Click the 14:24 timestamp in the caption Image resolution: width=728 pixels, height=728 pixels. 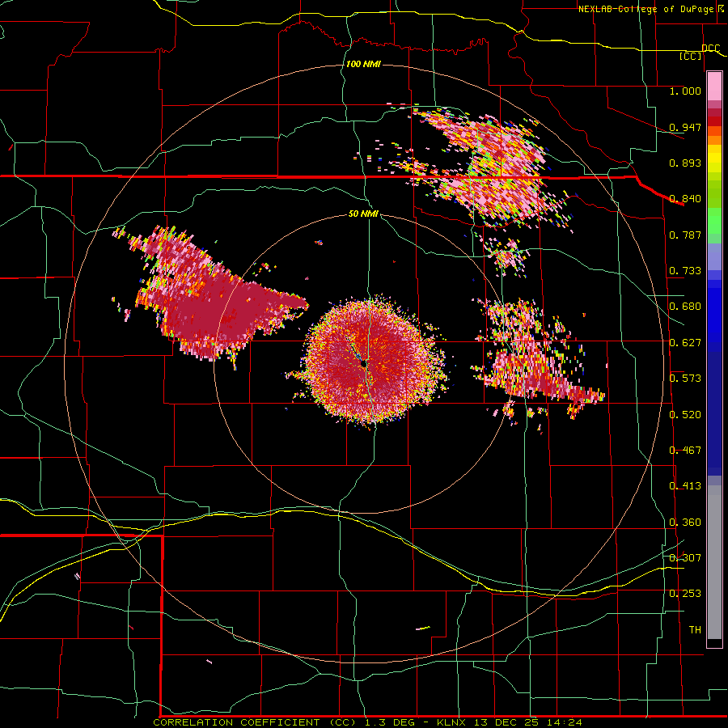point(564,722)
